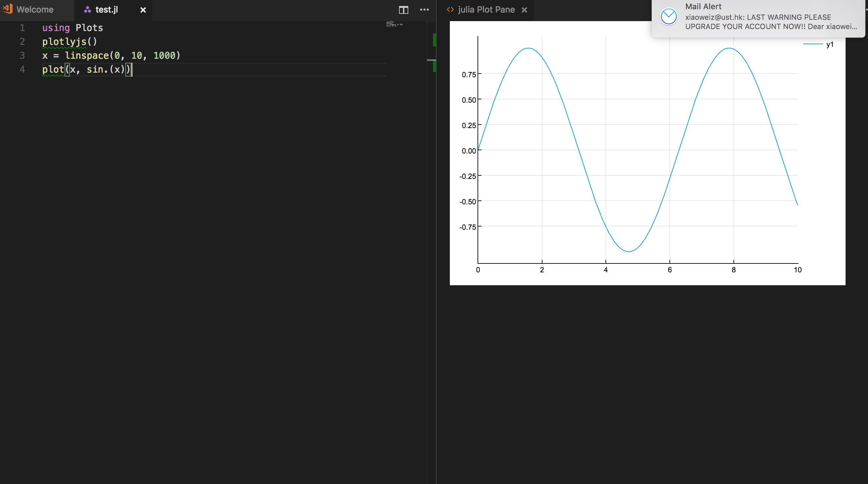Image resolution: width=868 pixels, height=484 pixels.
Task: Click the y1 legend entry
Action: point(830,44)
